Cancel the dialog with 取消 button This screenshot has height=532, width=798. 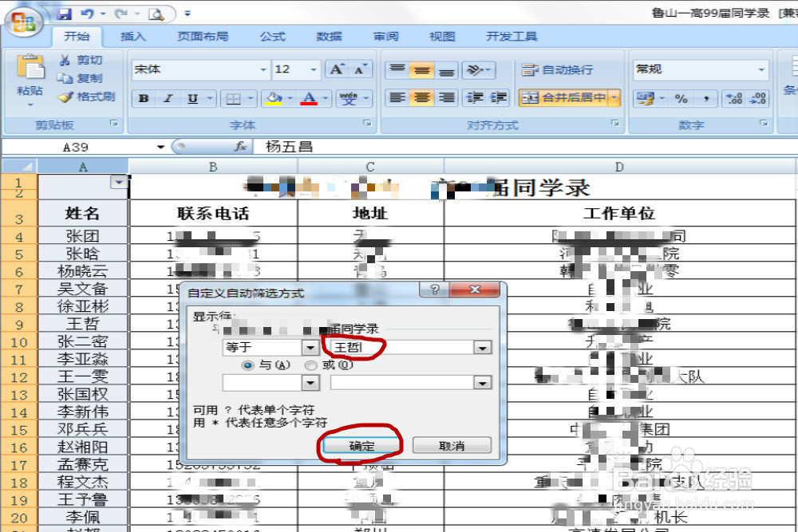pos(452,445)
